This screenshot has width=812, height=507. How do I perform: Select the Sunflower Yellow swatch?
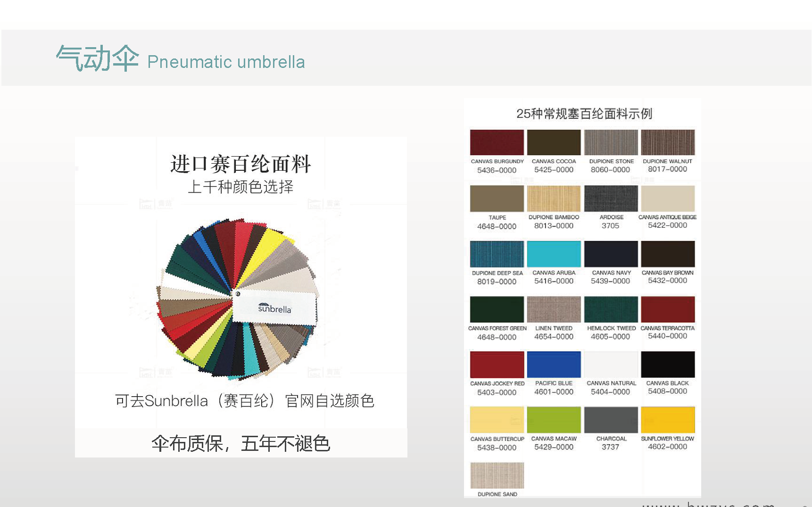(668, 420)
